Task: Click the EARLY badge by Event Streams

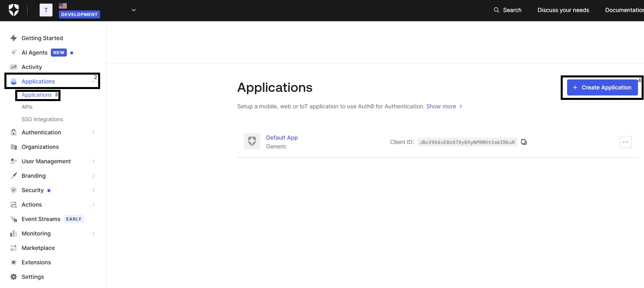Action: coord(74,219)
